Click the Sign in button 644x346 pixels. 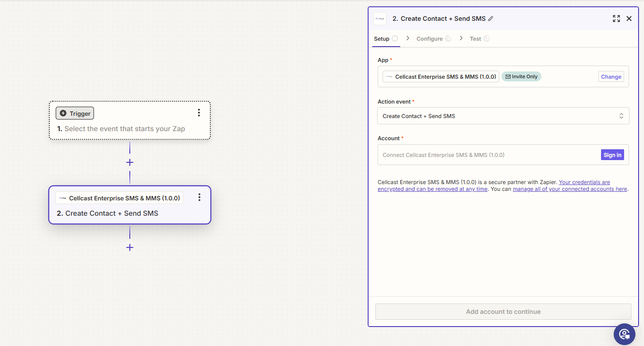click(x=612, y=155)
